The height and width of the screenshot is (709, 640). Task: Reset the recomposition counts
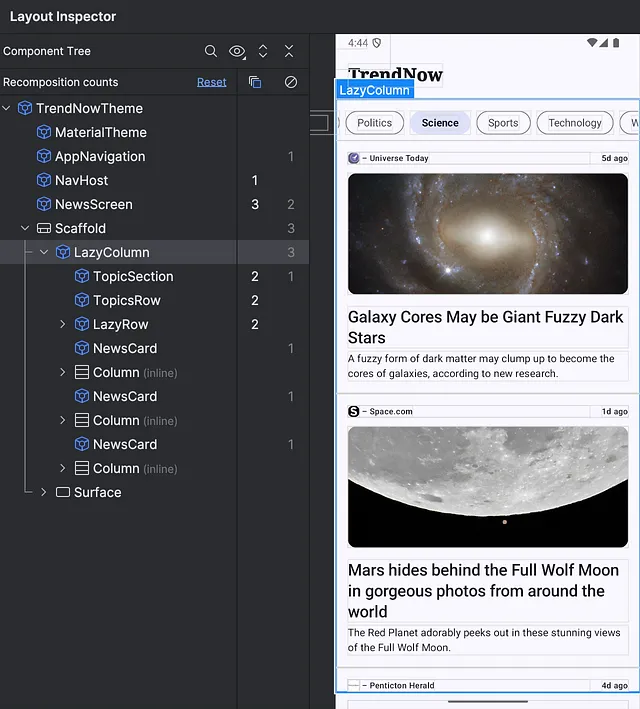211,82
